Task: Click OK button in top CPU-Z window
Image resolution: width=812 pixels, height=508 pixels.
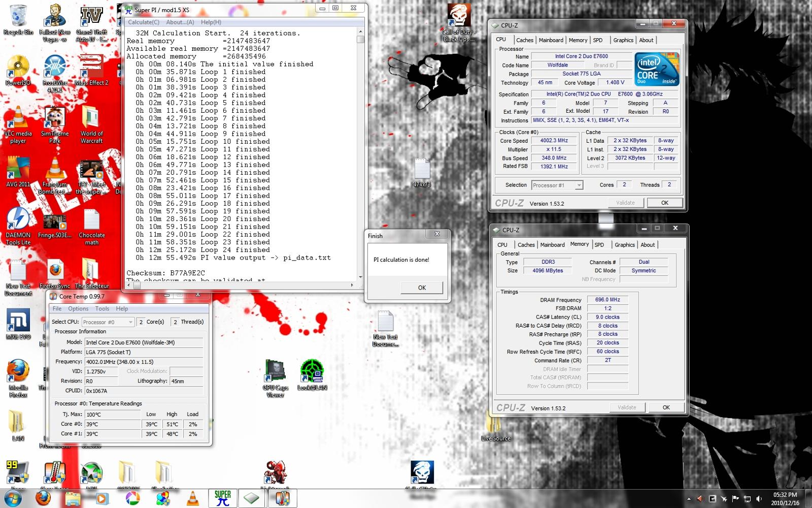Action: tap(665, 203)
